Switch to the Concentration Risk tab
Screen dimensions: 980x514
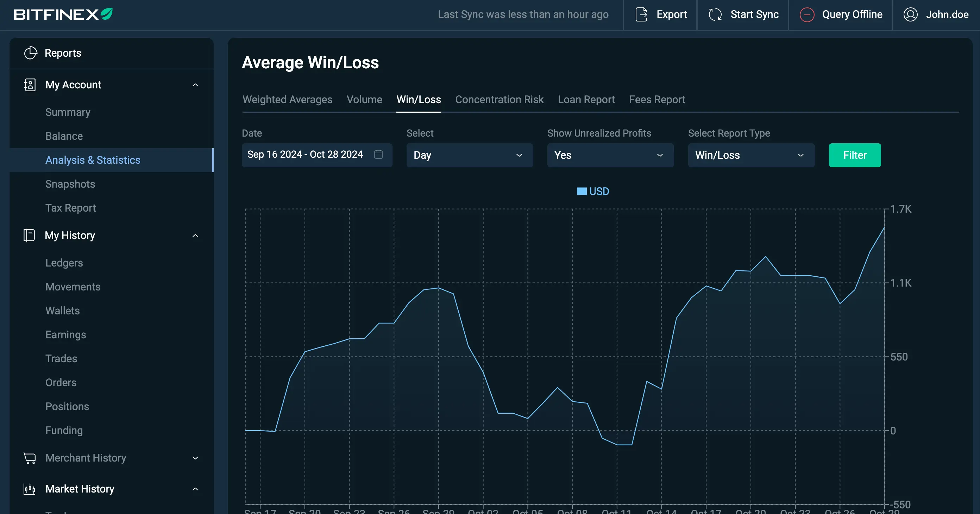tap(499, 100)
